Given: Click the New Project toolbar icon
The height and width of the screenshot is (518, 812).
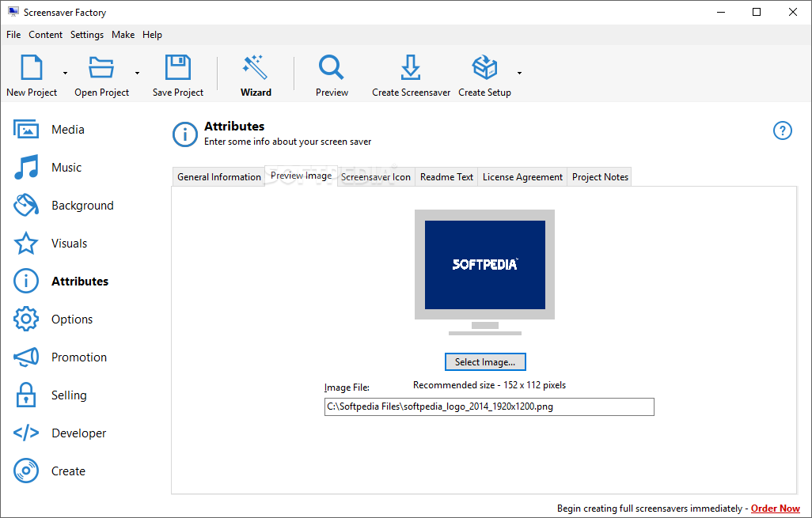Looking at the screenshot, I should coord(31,66).
